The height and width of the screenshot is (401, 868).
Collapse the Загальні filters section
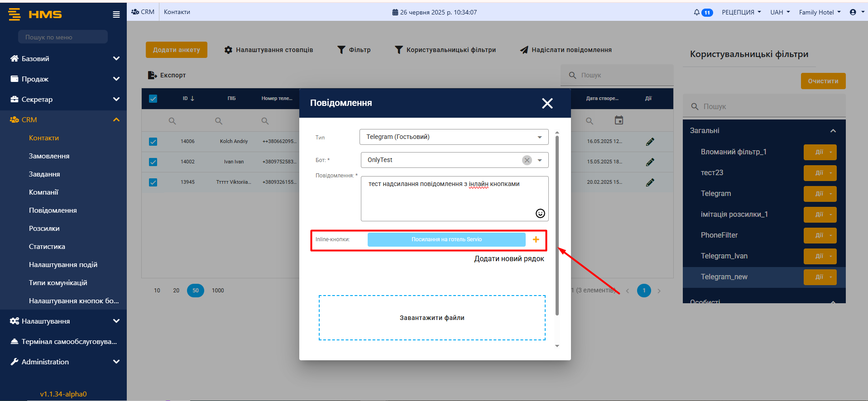pyautogui.click(x=833, y=131)
